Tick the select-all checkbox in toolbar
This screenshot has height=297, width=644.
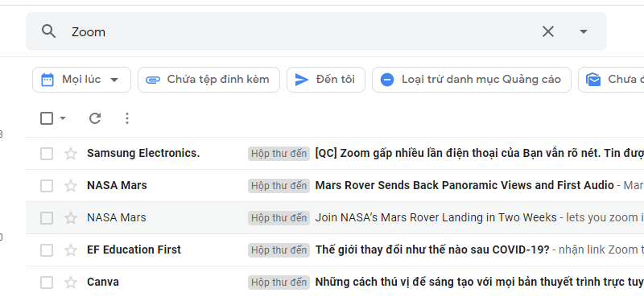[47, 118]
